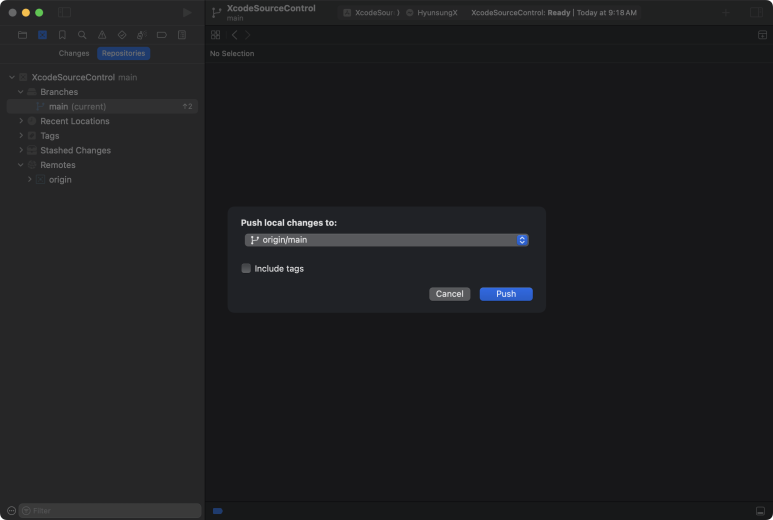773x520 pixels.
Task: Expand the Tags group
Action: point(21,136)
